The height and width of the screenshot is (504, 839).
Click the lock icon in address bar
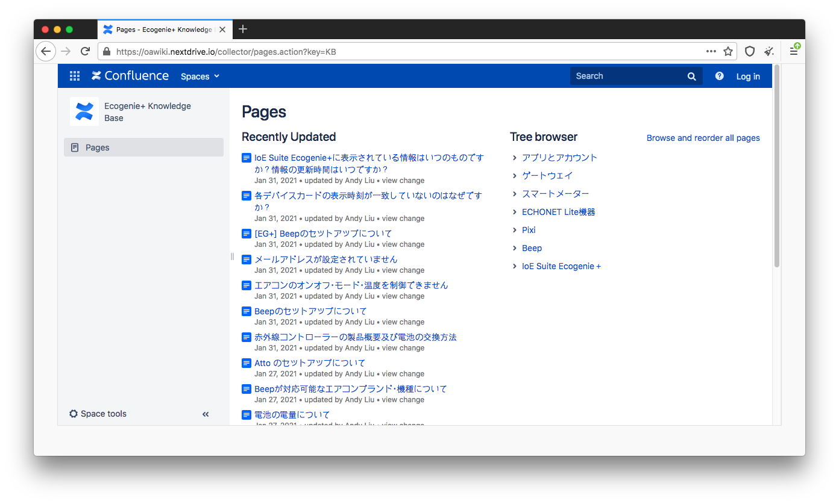click(107, 52)
